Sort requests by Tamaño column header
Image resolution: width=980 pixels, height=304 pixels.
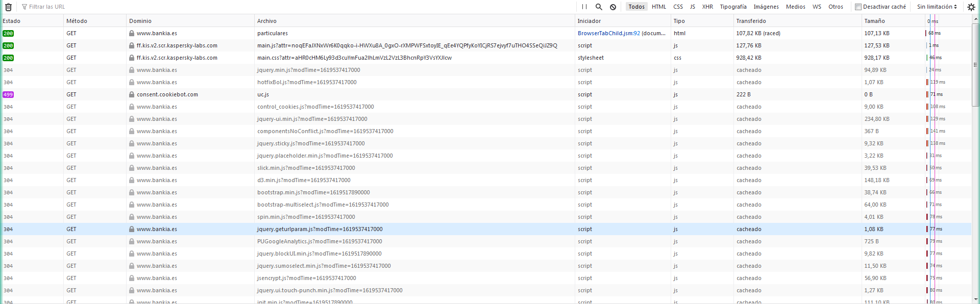874,21
